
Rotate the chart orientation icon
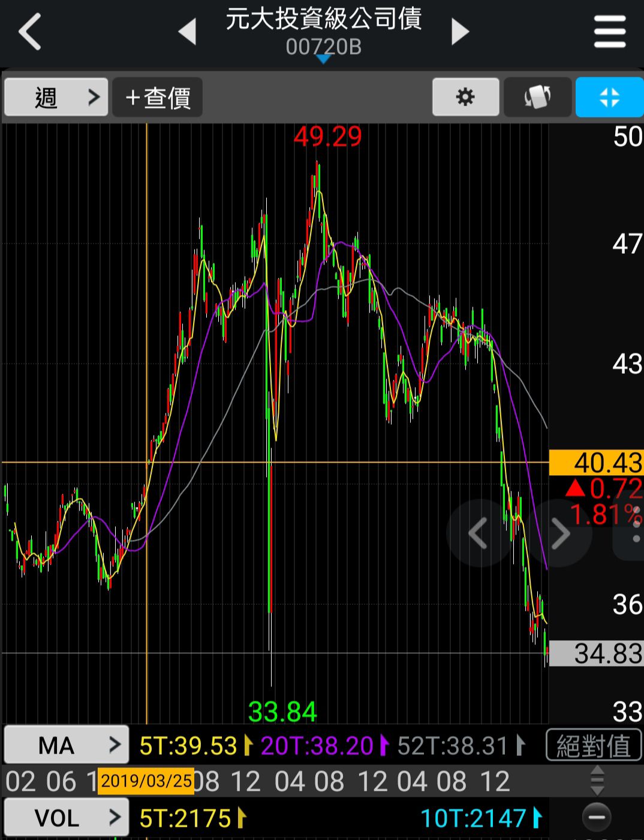pos(537,97)
